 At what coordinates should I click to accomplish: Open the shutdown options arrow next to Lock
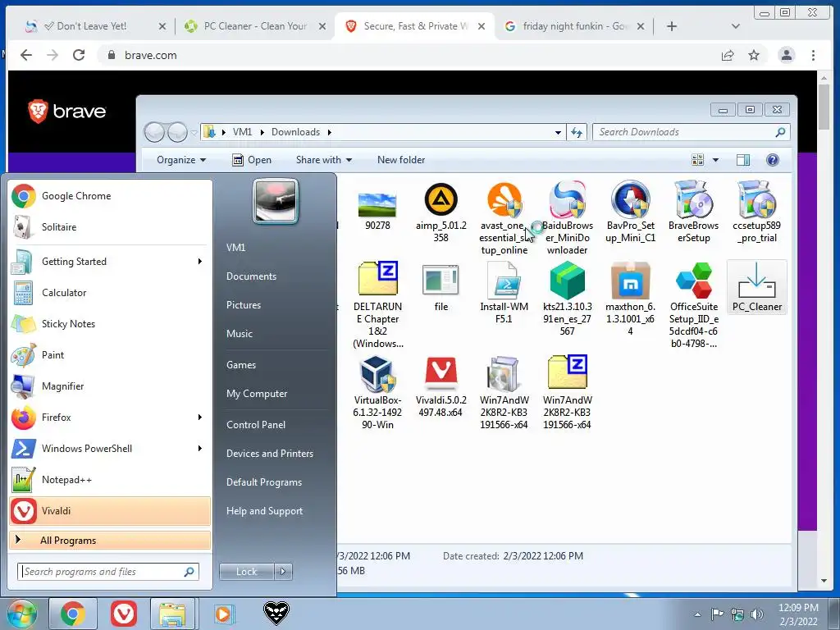click(x=283, y=572)
